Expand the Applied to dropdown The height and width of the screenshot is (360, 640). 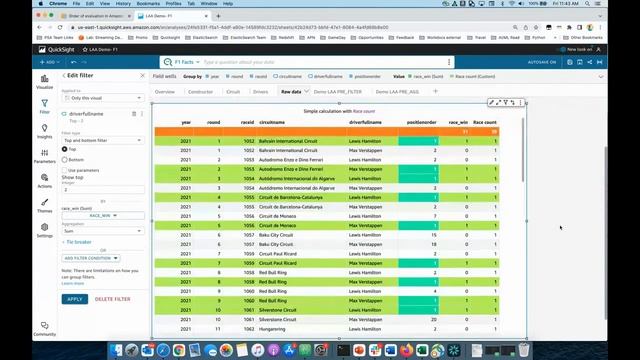pyautogui.click(x=103, y=98)
